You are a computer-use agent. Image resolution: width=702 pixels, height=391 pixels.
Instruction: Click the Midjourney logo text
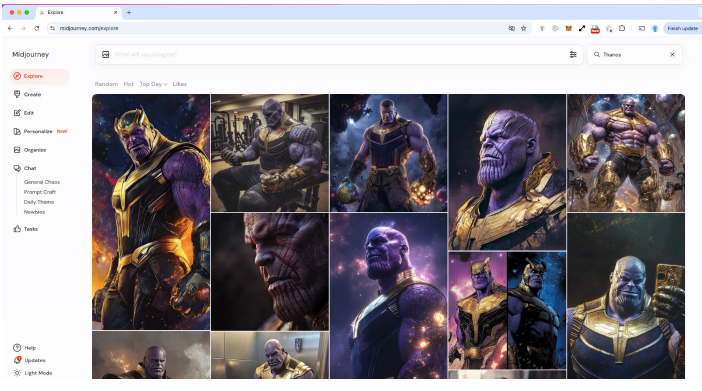(x=30, y=55)
